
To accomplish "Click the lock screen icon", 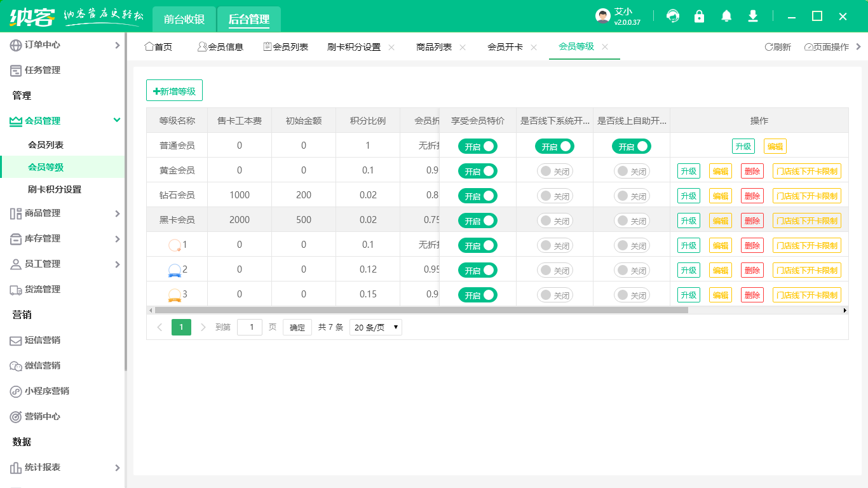I will point(699,16).
